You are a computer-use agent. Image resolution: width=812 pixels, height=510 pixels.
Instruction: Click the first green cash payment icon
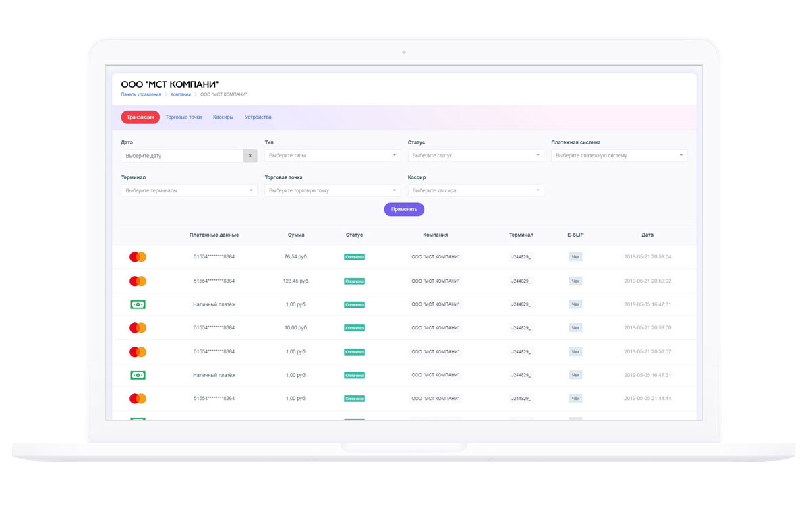coord(138,304)
